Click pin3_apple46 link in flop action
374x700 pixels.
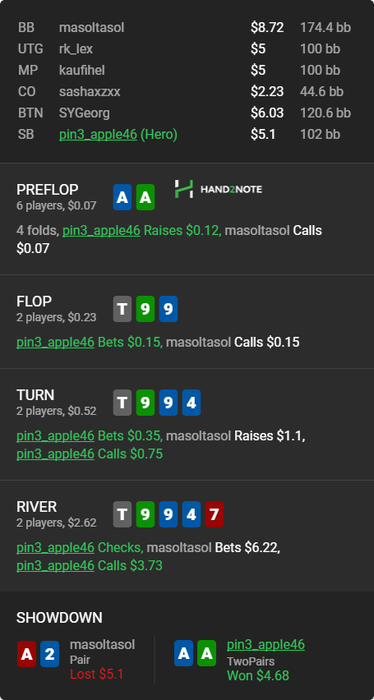(x=55, y=342)
